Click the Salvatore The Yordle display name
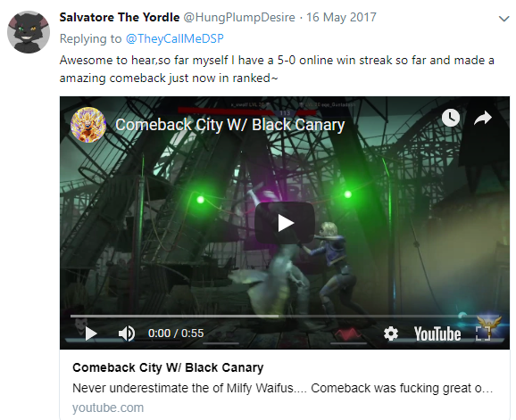This screenshot has height=420, width=516. point(120,17)
